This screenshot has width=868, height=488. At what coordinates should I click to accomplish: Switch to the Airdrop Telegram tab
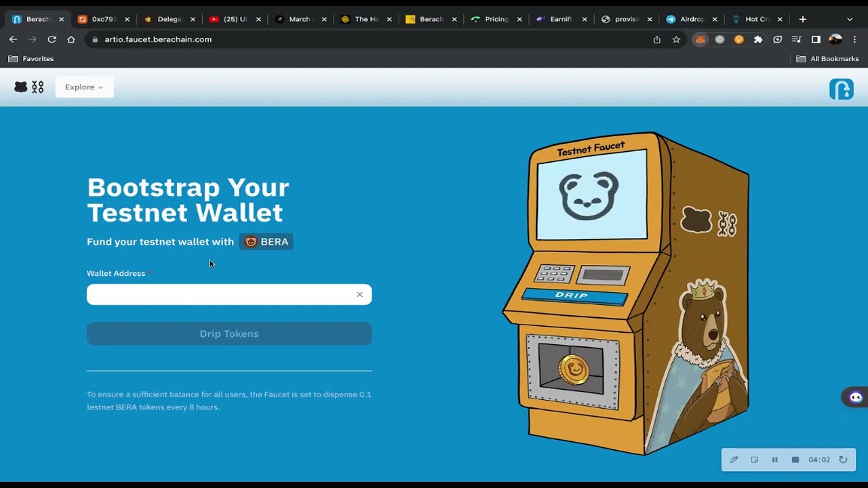tap(692, 19)
